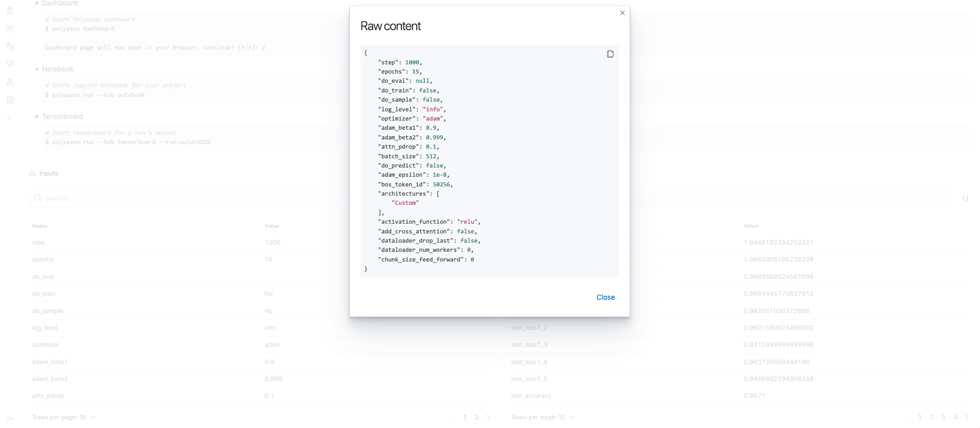
Task: Go to page 2 of Inputs table
Action: (x=476, y=417)
